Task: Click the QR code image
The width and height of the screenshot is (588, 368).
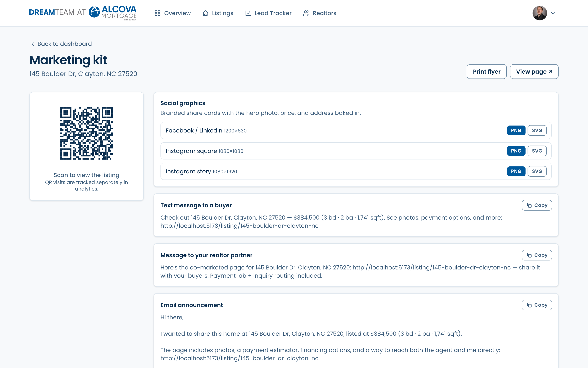Action: tap(87, 133)
